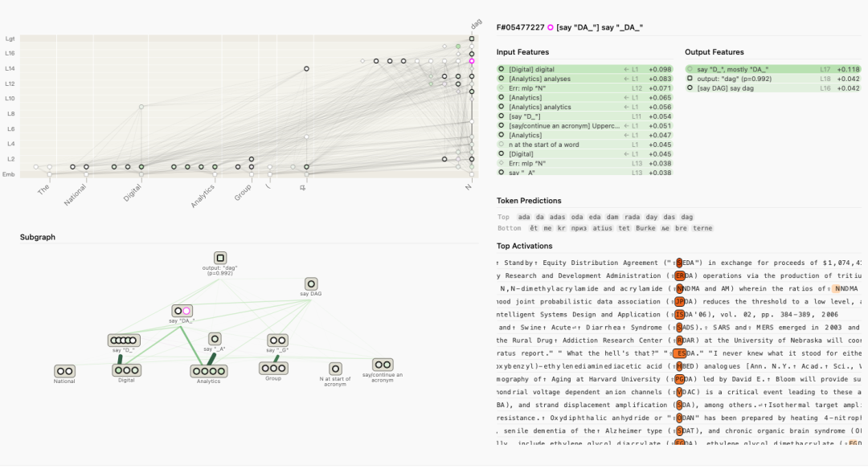Click the pink highlighted node in attribution graph

coord(472,61)
